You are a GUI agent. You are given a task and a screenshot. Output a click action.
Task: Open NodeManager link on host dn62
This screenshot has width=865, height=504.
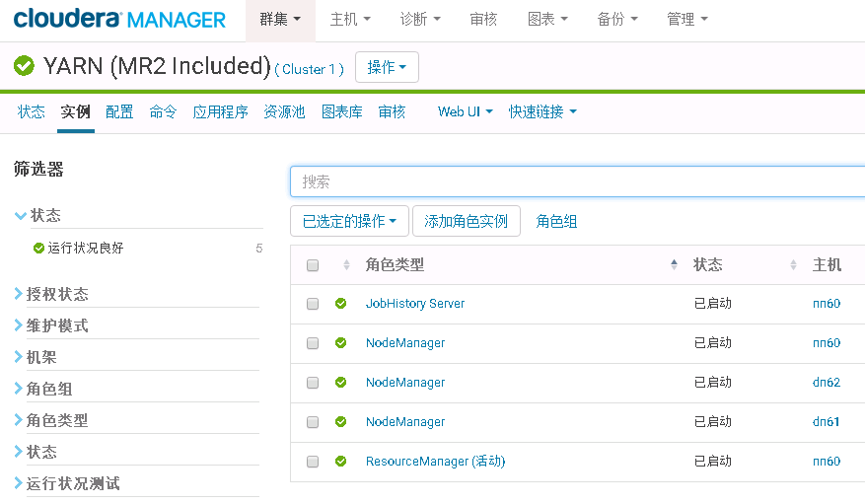tap(405, 382)
